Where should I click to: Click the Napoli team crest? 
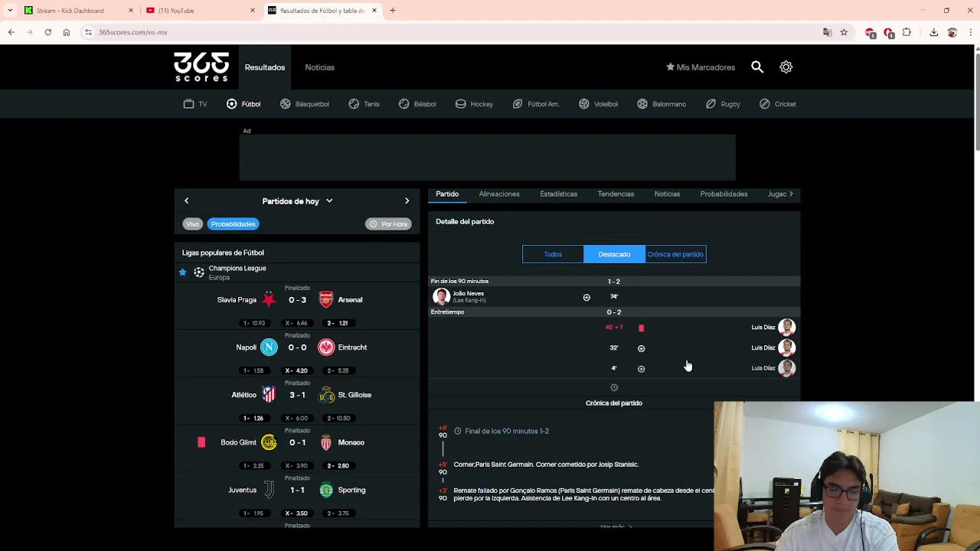(269, 347)
